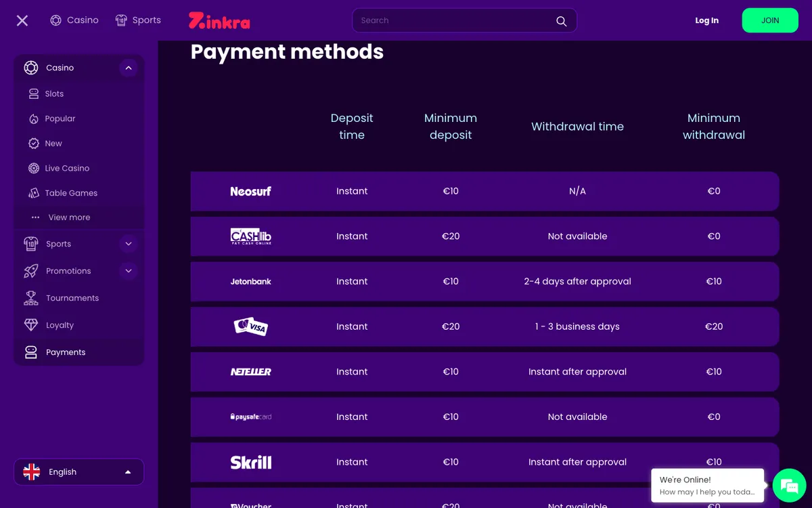Click the CASHlib logo
This screenshot has width=812, height=508.
(x=251, y=236)
